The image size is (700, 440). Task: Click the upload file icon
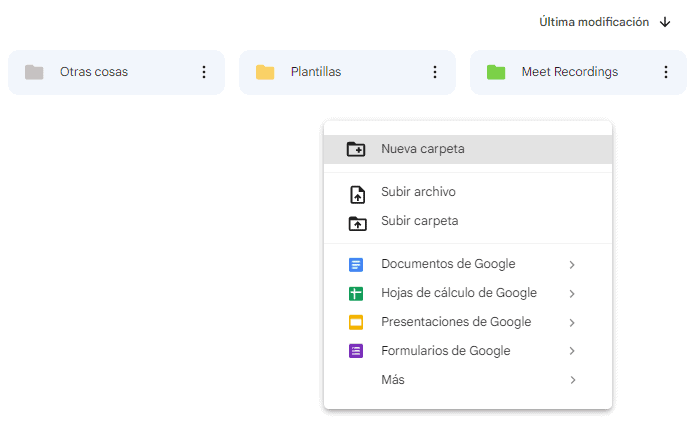pos(357,195)
